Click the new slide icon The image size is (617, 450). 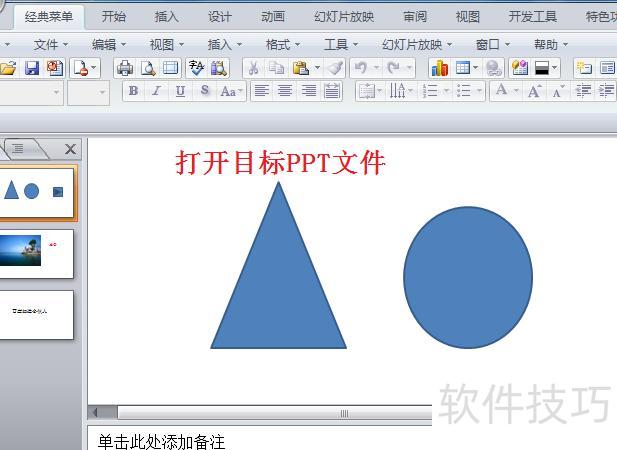click(584, 68)
